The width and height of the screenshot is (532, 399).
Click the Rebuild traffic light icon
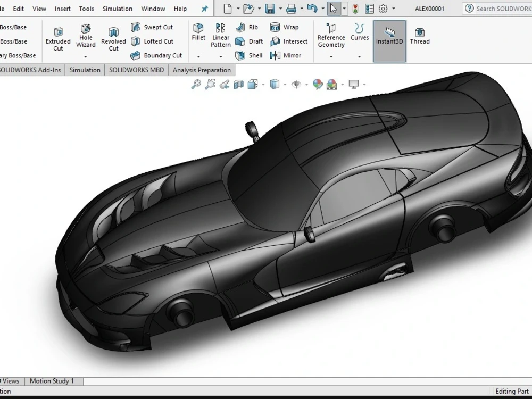point(355,9)
